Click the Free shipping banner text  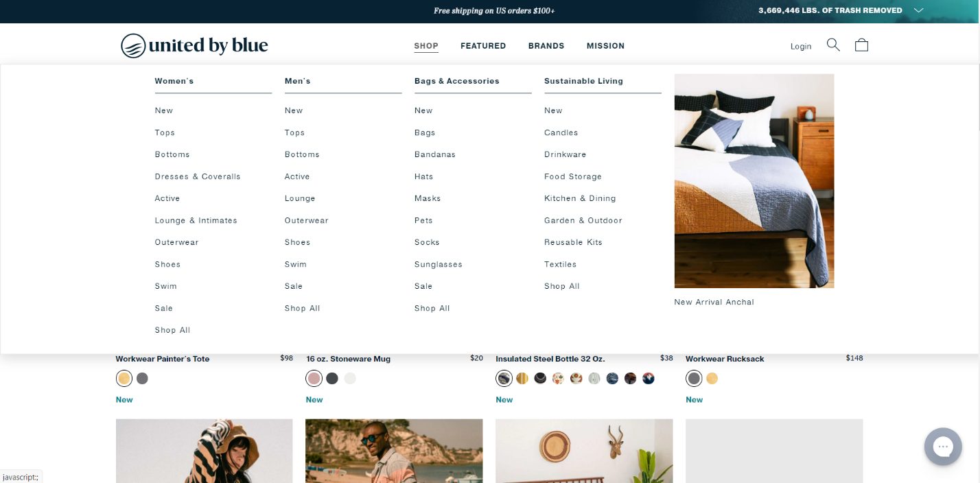[494, 11]
